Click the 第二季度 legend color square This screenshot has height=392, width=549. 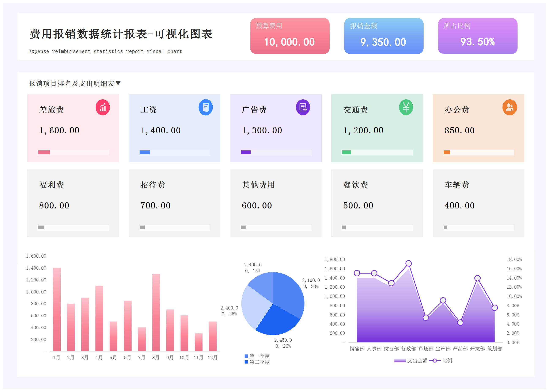[246, 362]
